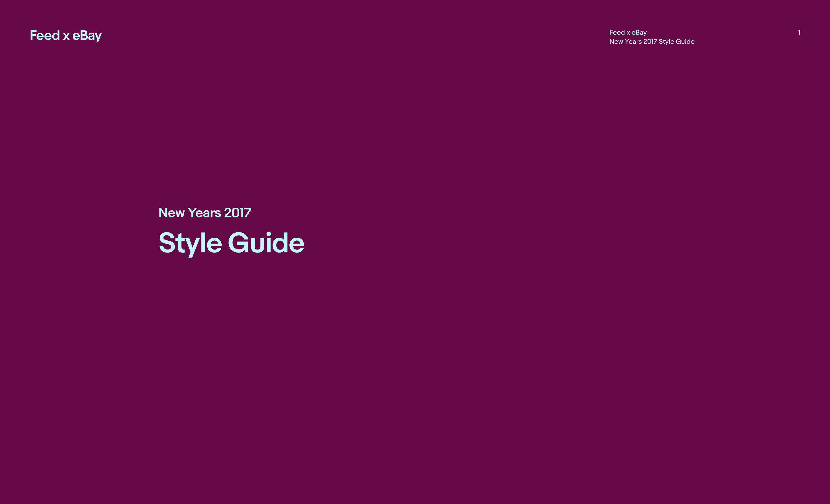Viewport: 830px width, 504px height.
Task: Click Guide in the small header line
Action: tap(685, 41)
